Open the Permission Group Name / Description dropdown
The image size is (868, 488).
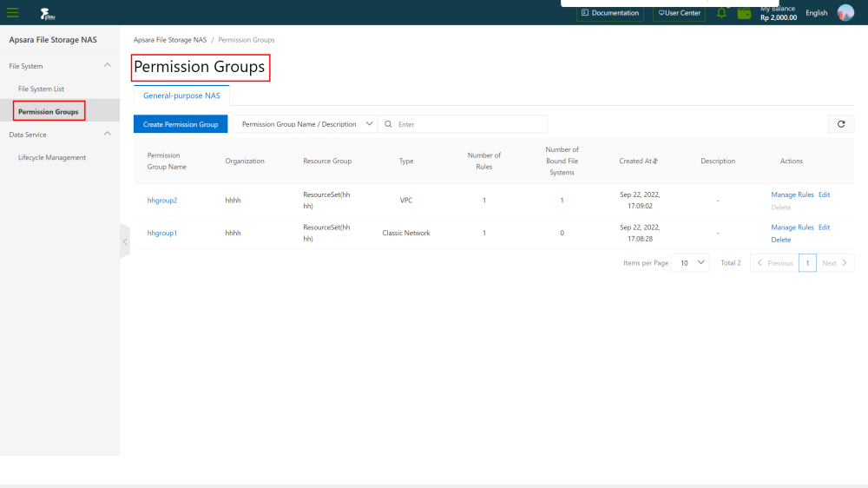click(304, 124)
